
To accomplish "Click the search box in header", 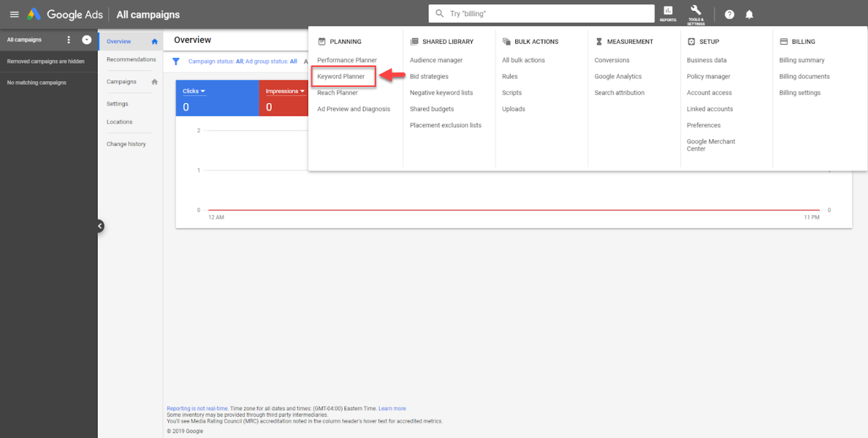I will 542,14.
